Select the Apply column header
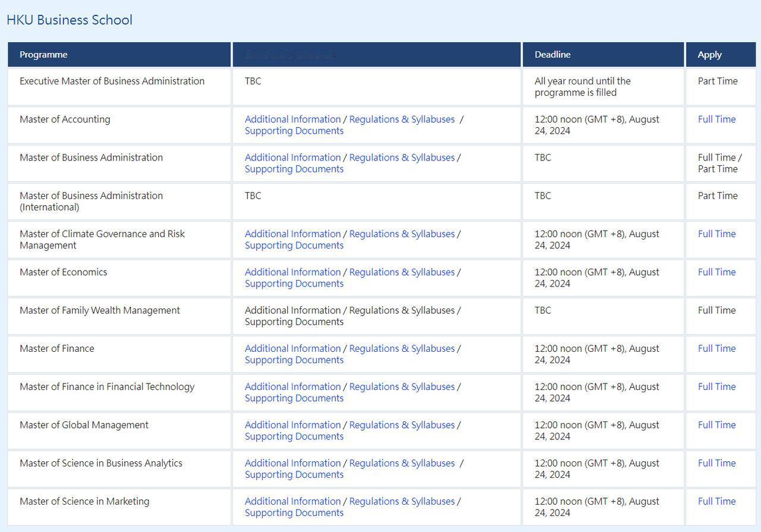 click(721, 55)
